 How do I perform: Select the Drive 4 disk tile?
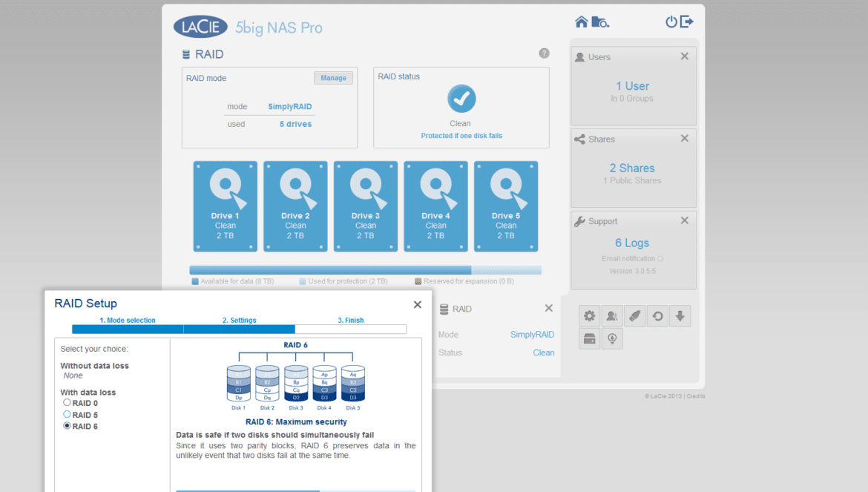pyautogui.click(x=435, y=206)
